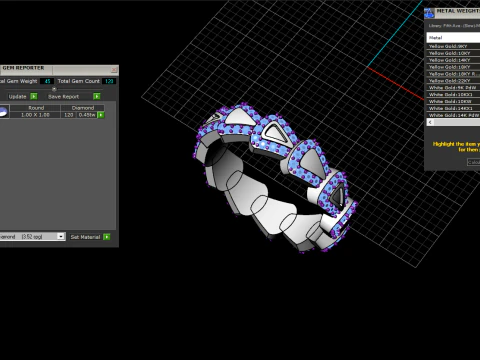Click the Total Gem Count value 120
The image size is (480, 360).
click(x=109, y=81)
